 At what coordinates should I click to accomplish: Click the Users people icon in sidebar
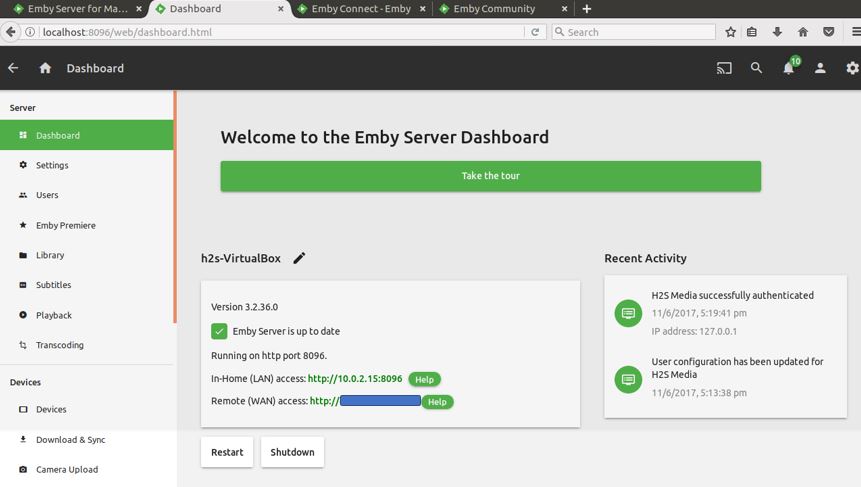point(23,195)
